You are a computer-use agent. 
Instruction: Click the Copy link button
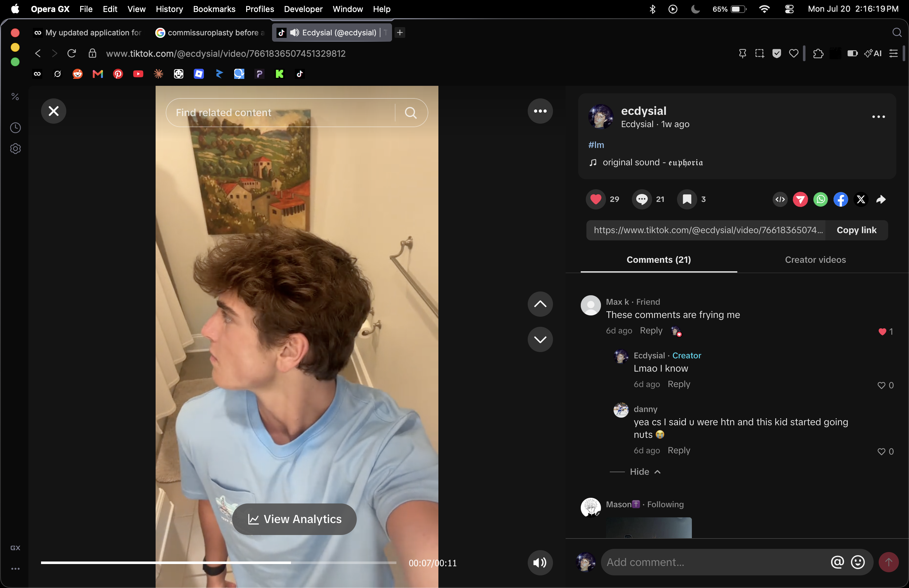(x=856, y=230)
